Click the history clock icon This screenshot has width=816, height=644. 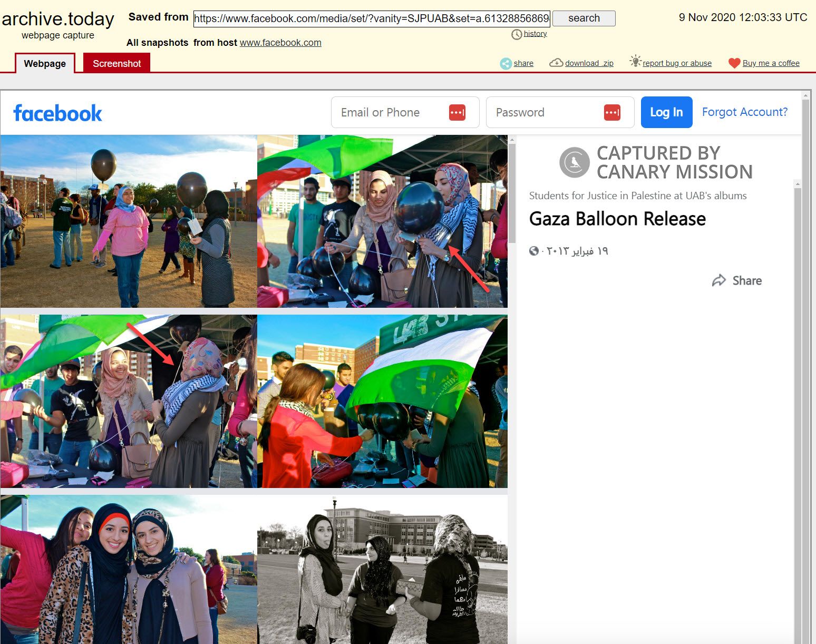[516, 34]
